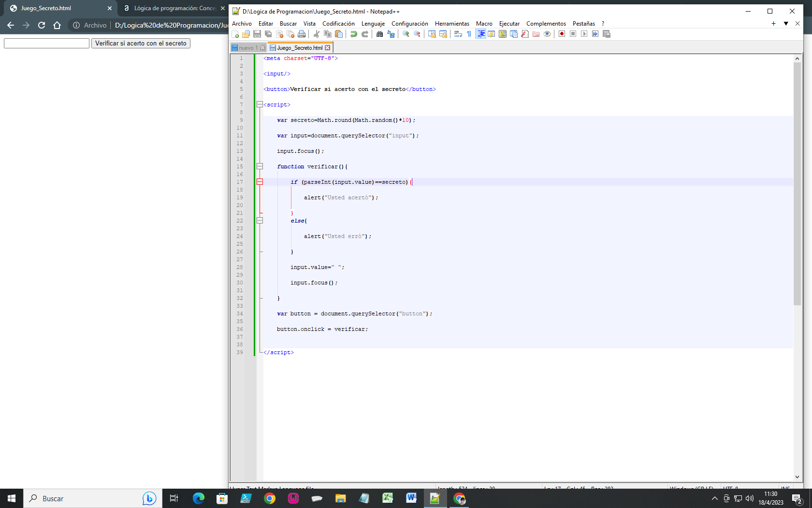The width and height of the screenshot is (812, 508).
Task: Open Word from the taskbar
Action: point(411,498)
